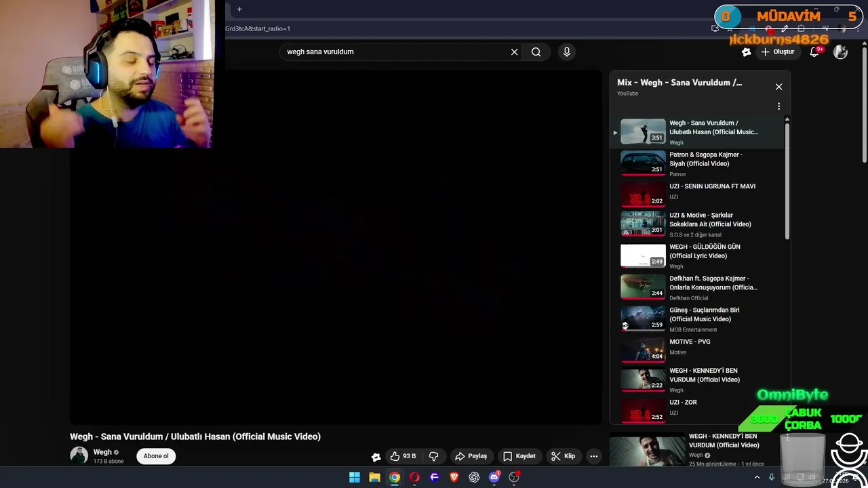Click MOB Entertainment channel label
This screenshot has width=868, height=488.
693,330
